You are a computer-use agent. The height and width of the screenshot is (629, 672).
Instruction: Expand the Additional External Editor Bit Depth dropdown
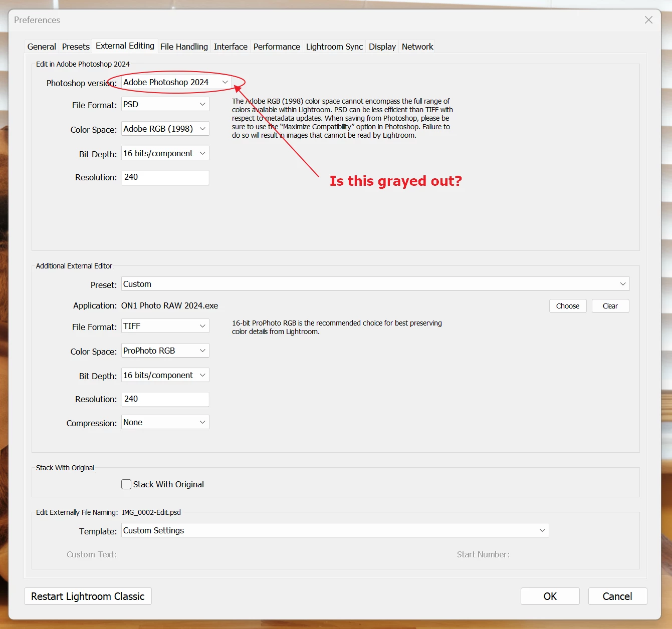click(165, 375)
